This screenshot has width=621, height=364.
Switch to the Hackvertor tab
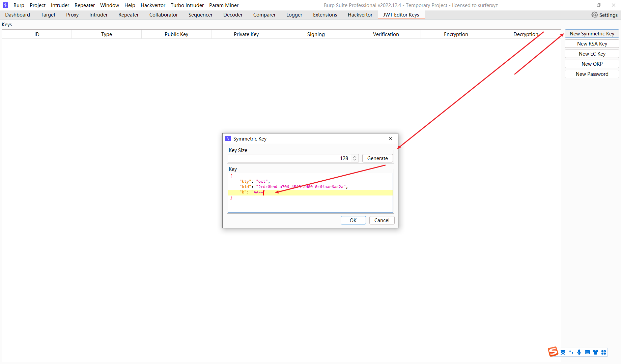360,15
